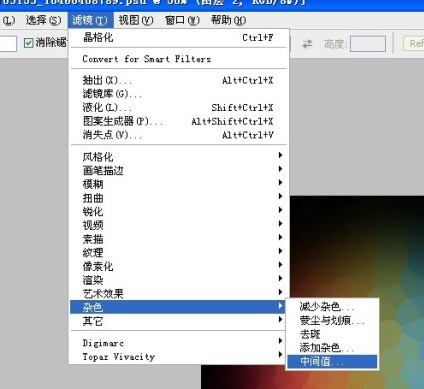Open the 选择(S) menu

tap(43, 20)
